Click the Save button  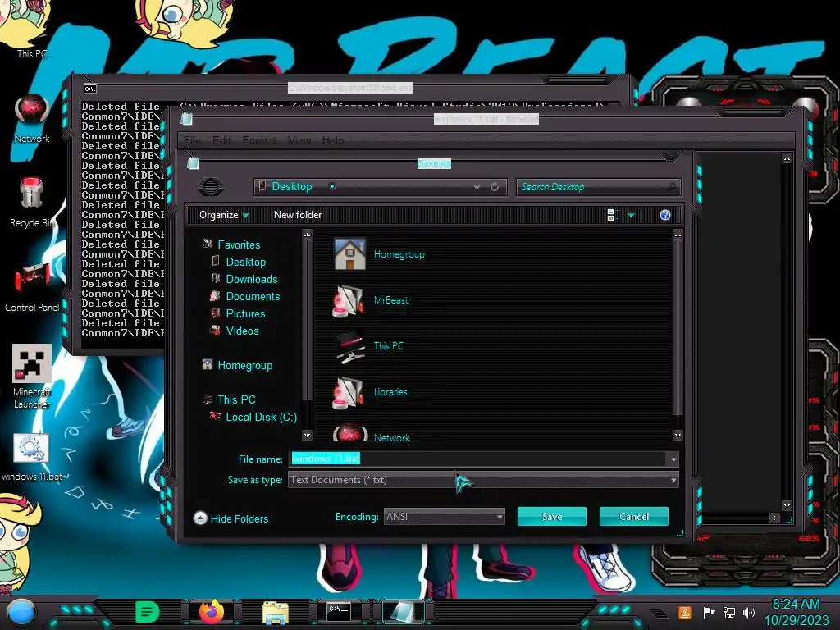552,517
